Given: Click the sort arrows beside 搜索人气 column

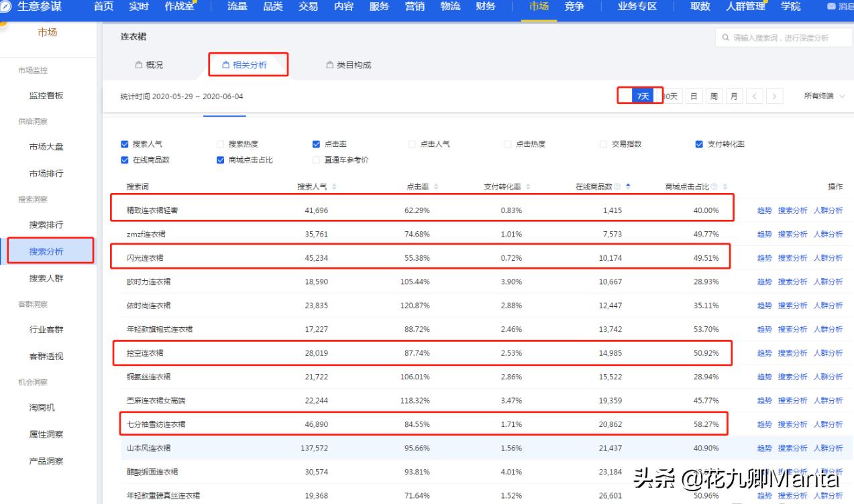Looking at the screenshot, I should [x=334, y=187].
